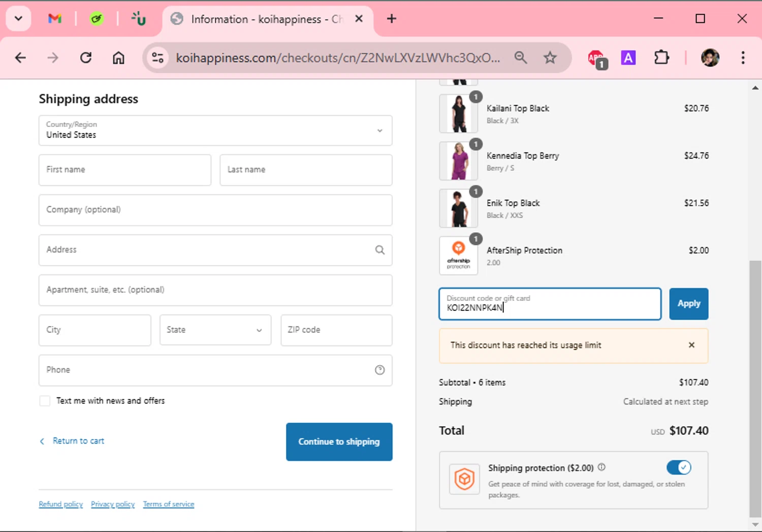Reload the current page
The image size is (762, 532).
coord(86,58)
